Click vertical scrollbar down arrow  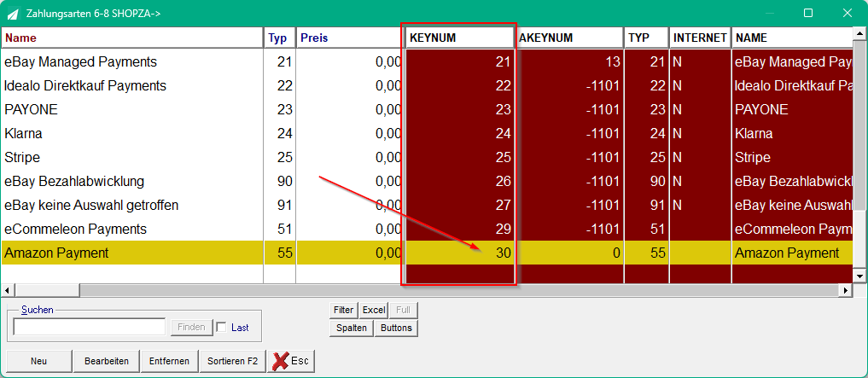tap(859, 276)
